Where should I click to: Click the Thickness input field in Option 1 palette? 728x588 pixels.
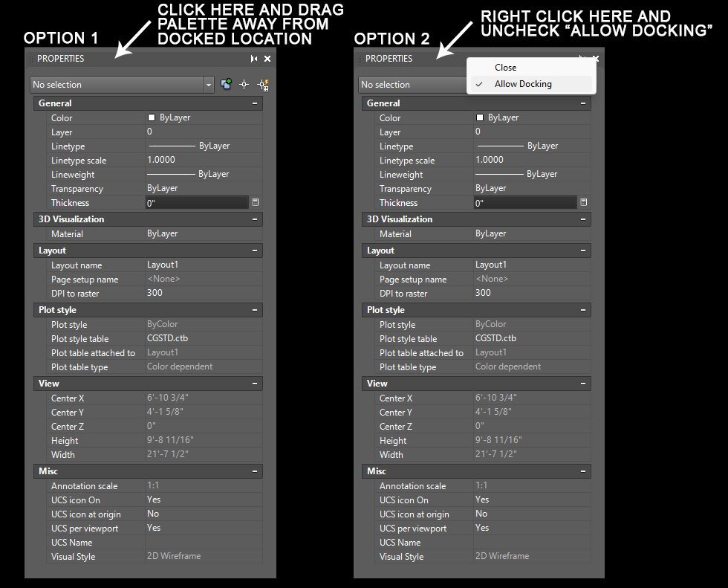point(198,202)
